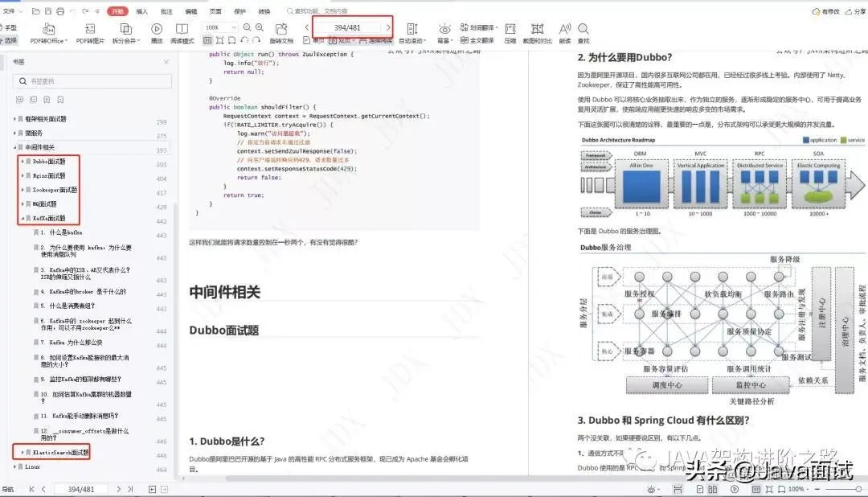The image size is (868, 497).
Task: Click the print icon in quick access bar
Action: coord(60,11)
